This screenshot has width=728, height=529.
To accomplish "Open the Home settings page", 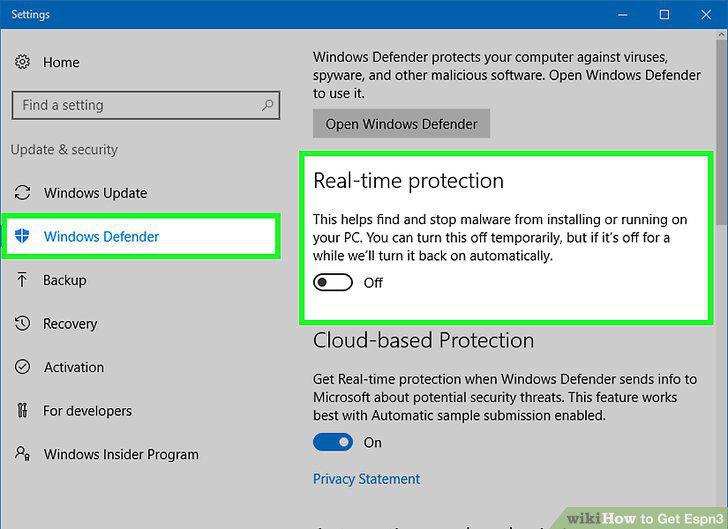I will [61, 62].
